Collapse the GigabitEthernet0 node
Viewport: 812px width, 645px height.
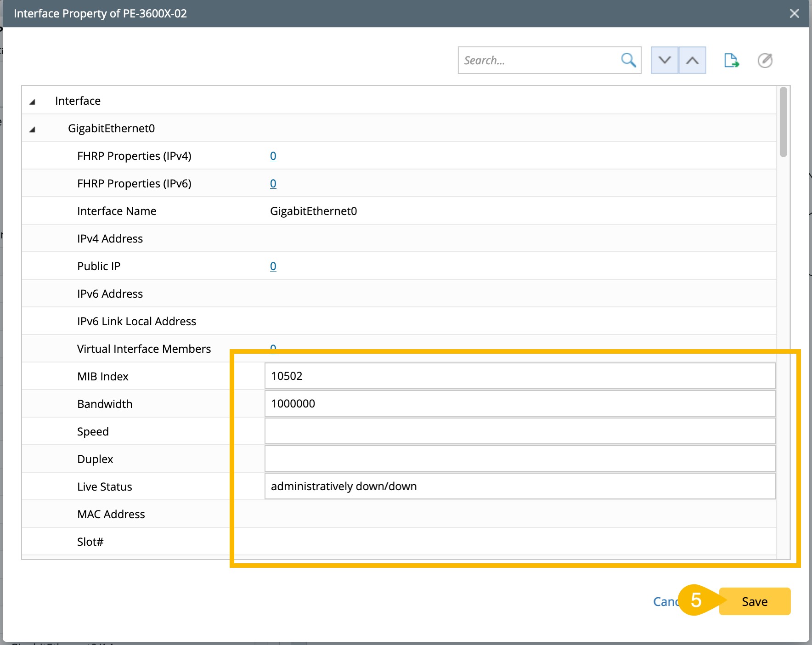coord(33,129)
